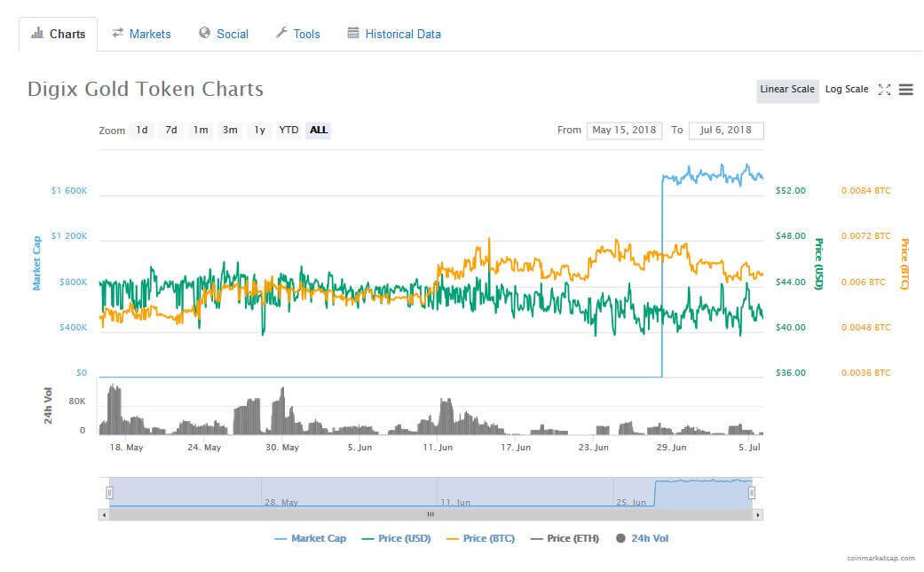Set zoom to 3m
Viewport: 924px width, 572px height.
(x=230, y=131)
